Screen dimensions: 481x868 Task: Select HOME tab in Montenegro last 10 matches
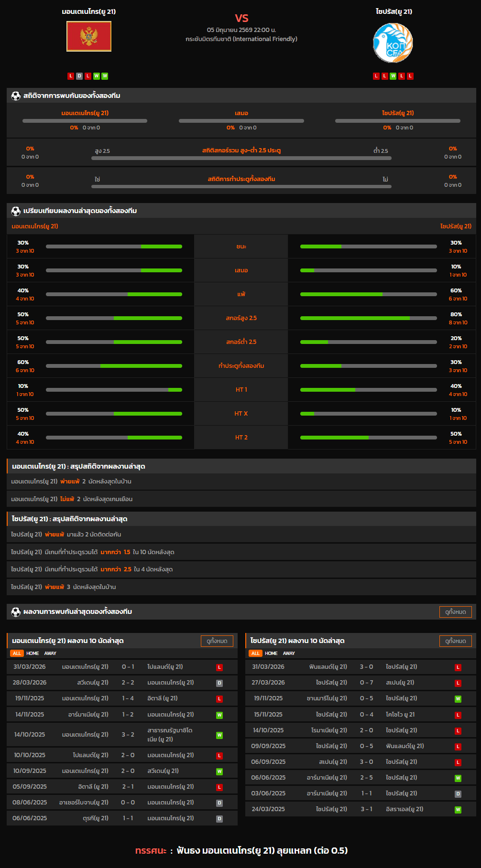tap(33, 653)
